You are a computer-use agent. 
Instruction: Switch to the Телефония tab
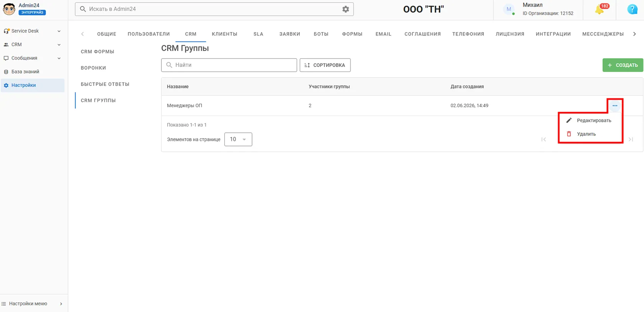coord(468,34)
